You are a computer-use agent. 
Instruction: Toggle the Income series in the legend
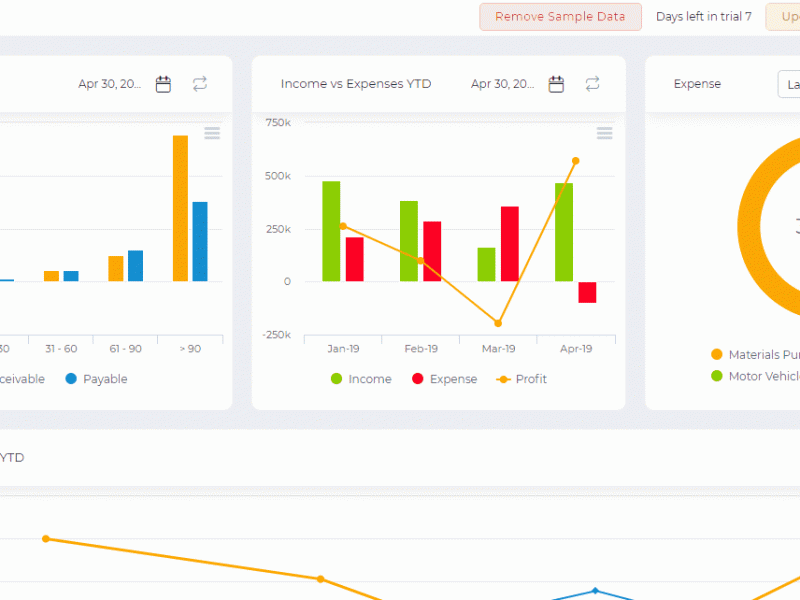point(361,379)
